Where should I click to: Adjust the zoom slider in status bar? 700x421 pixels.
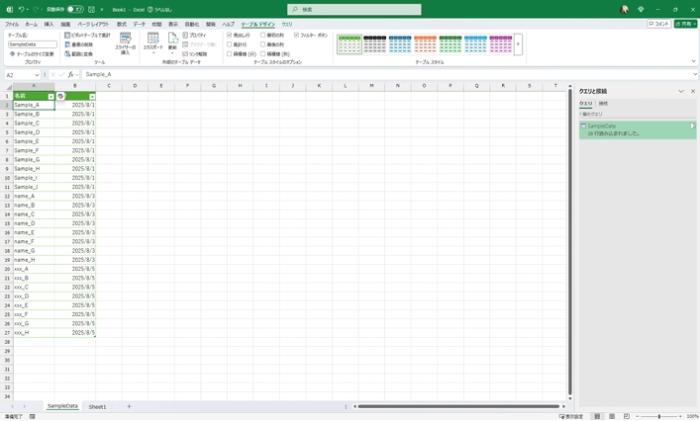coord(659,416)
